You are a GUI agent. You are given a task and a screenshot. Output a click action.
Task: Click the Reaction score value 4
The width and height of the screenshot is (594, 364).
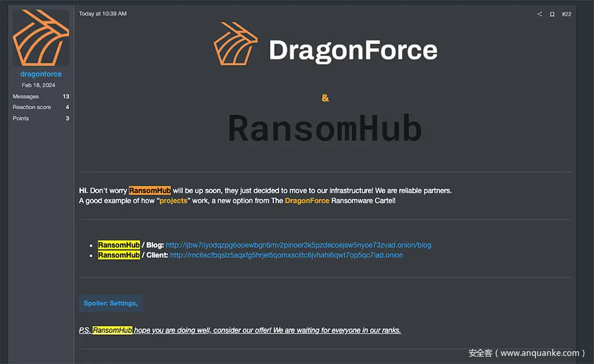pos(67,107)
